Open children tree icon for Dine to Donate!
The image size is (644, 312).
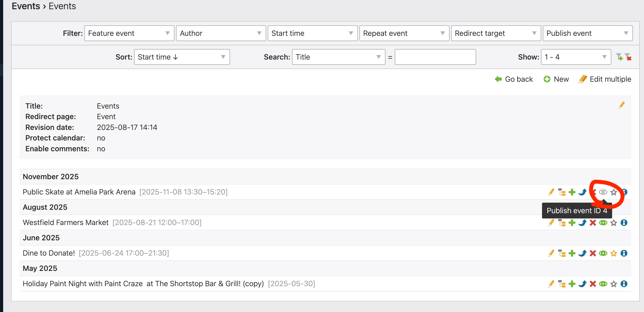[562, 253]
